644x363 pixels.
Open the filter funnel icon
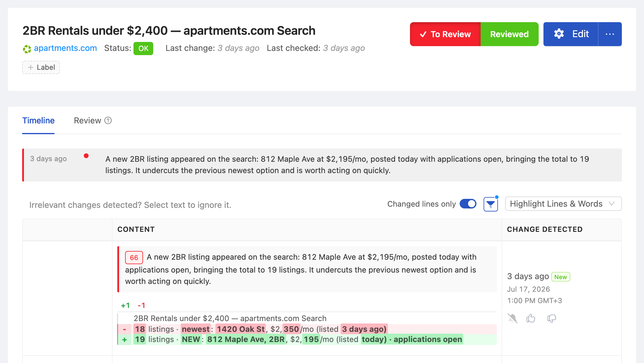[491, 204]
